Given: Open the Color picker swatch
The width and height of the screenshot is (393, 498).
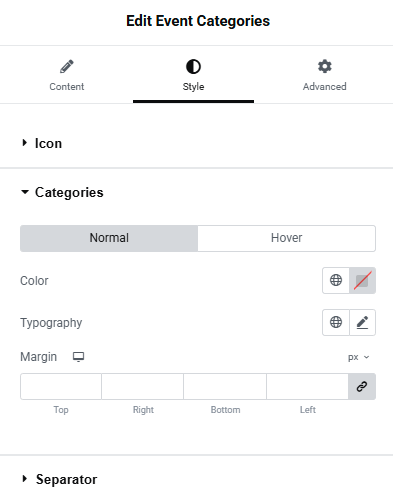Looking at the screenshot, I should (362, 280).
